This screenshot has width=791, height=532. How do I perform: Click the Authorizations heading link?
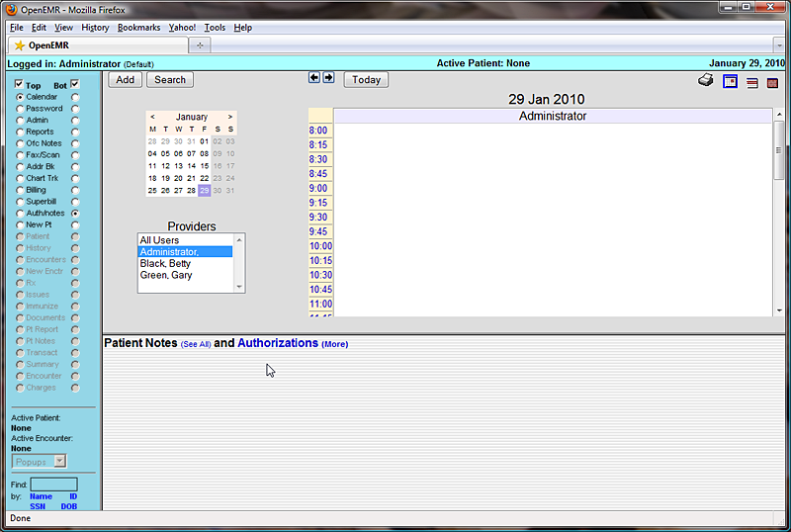[x=278, y=343]
